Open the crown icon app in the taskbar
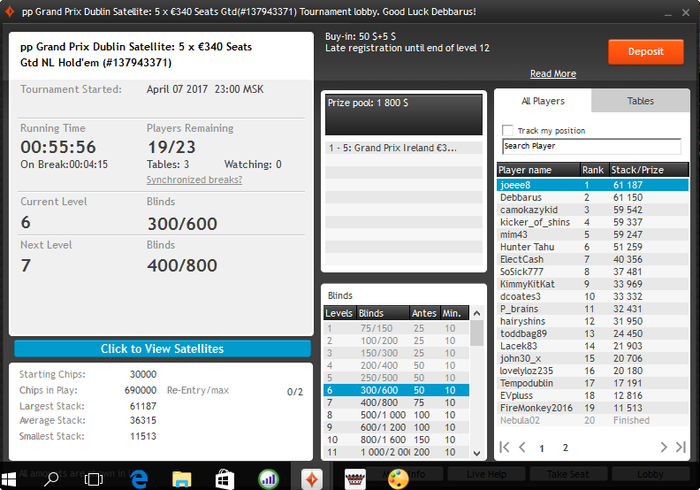 point(355,479)
